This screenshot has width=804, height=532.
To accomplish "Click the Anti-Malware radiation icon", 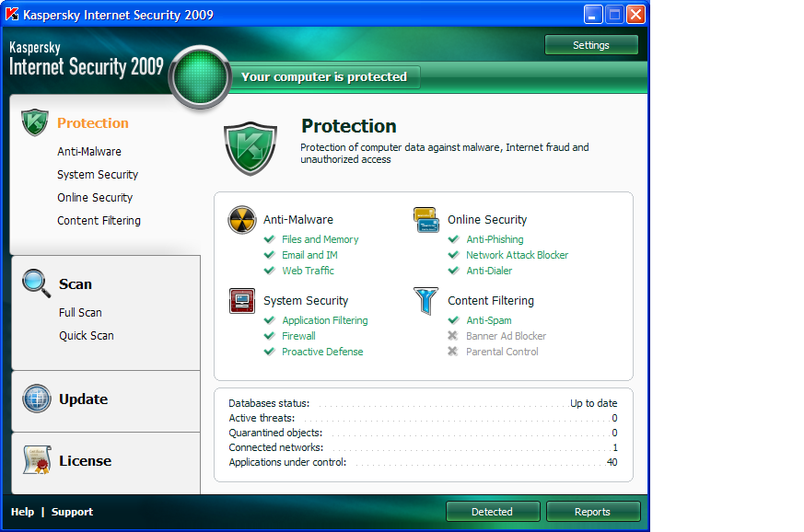I will pos(242,220).
